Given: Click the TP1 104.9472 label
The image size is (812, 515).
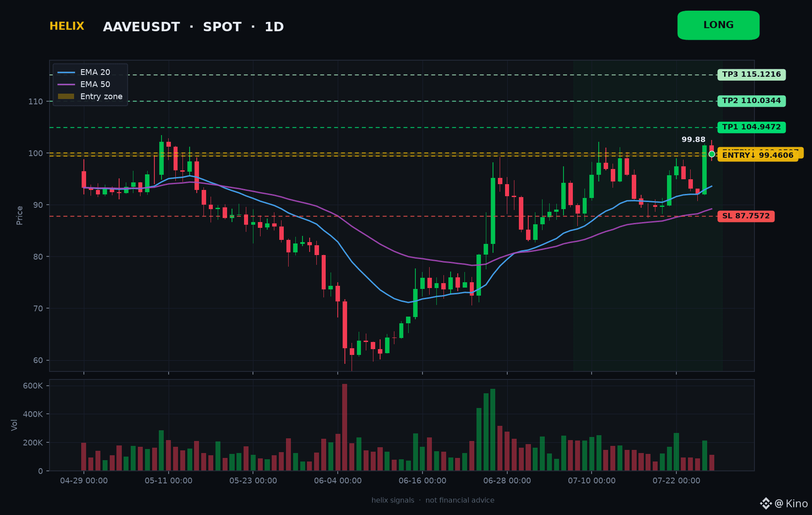Looking at the screenshot, I should tap(751, 127).
